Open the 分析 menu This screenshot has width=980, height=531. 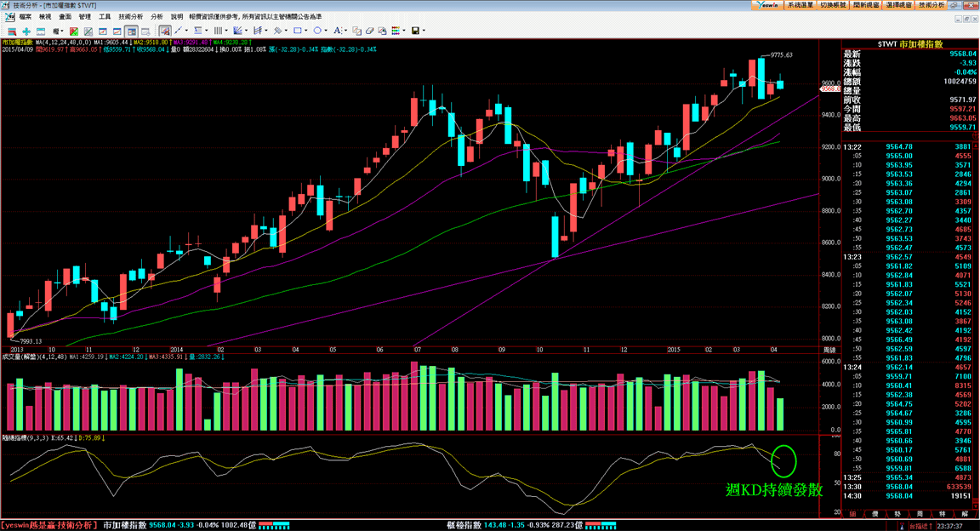click(x=157, y=17)
